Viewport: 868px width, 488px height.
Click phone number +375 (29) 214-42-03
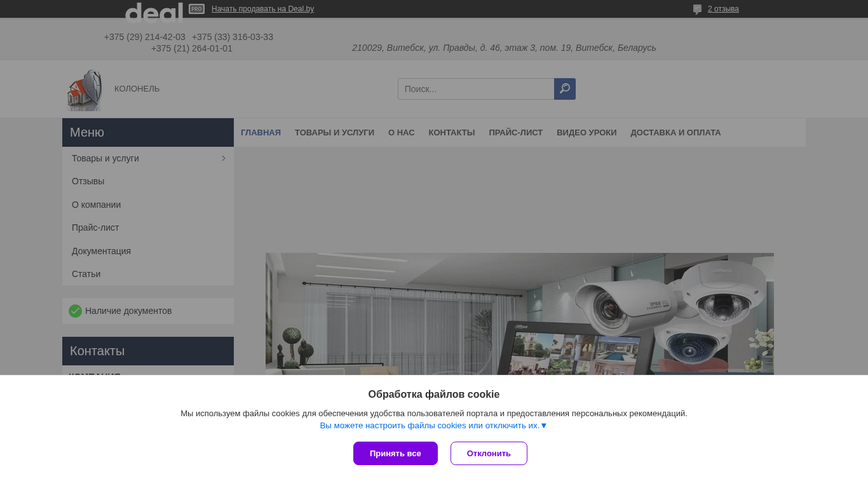[145, 37]
